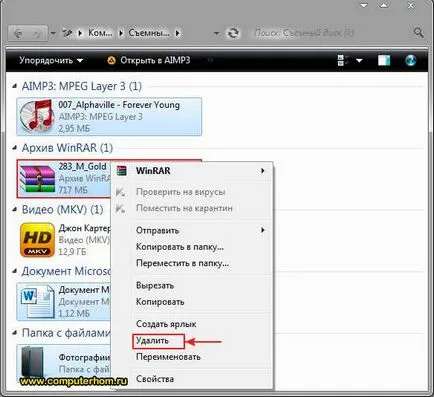Collapse AIMP3: MPEG Layer 3 group
The image size is (434, 397).
coord(14,86)
